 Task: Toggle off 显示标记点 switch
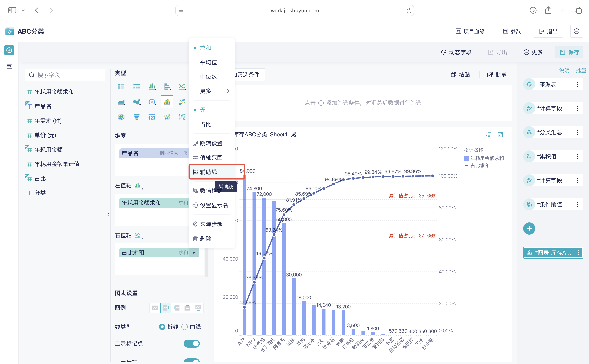pyautogui.click(x=192, y=344)
